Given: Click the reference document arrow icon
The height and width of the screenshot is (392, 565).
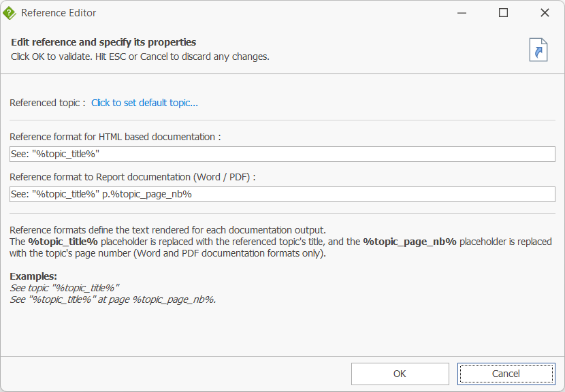Looking at the screenshot, I should 538,50.
